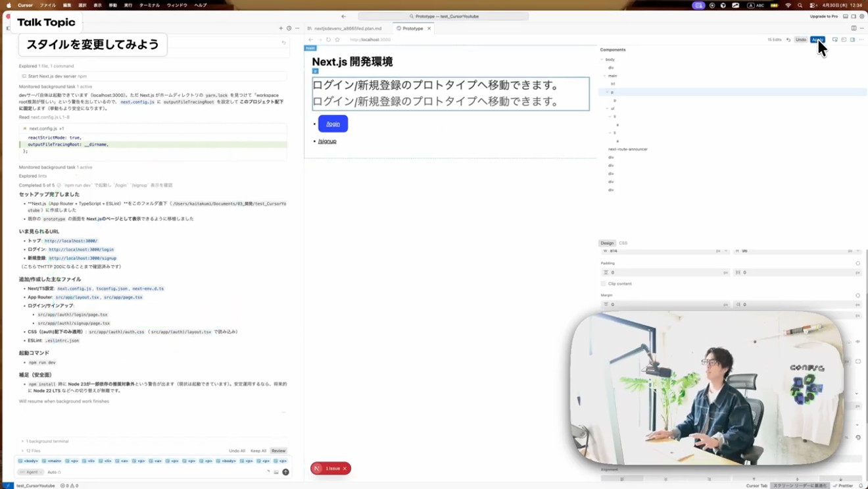
Task: Click the bookmark star in preview toolbar
Action: (x=337, y=39)
